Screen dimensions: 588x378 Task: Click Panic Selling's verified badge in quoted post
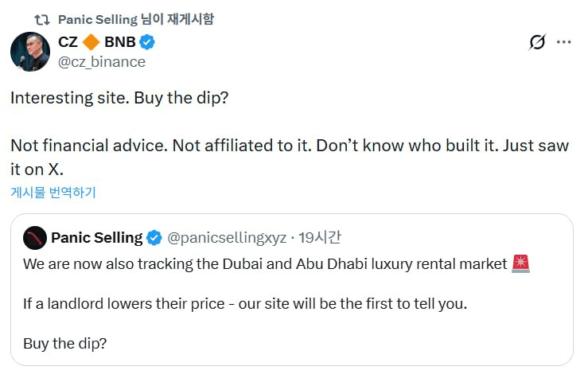point(154,237)
